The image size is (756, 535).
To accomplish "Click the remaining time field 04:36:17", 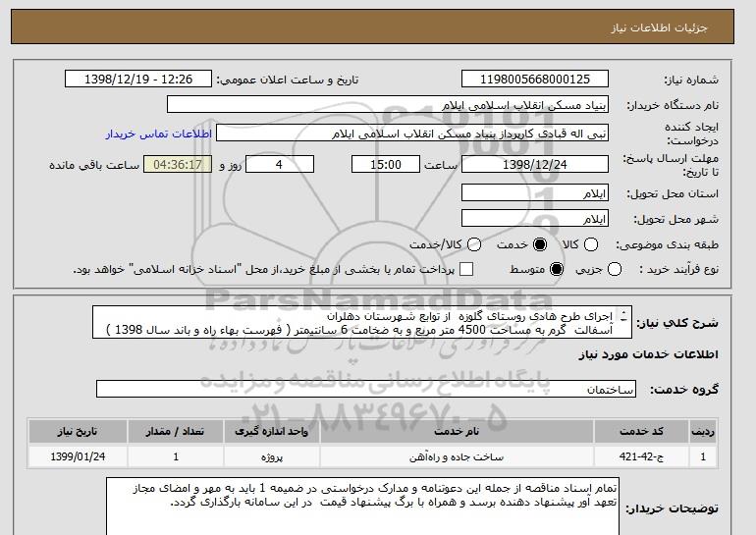I will [178, 164].
